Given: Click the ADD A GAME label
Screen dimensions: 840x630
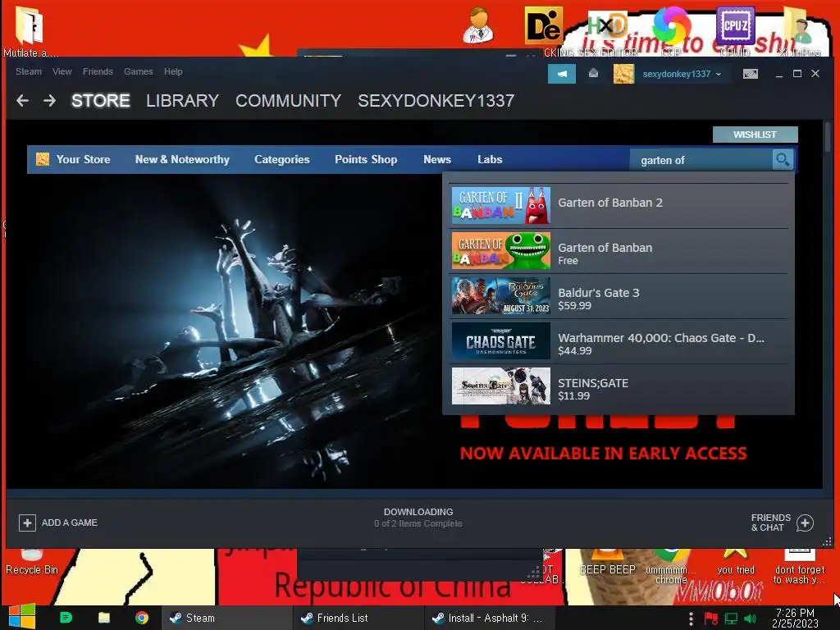Looking at the screenshot, I should tap(70, 523).
